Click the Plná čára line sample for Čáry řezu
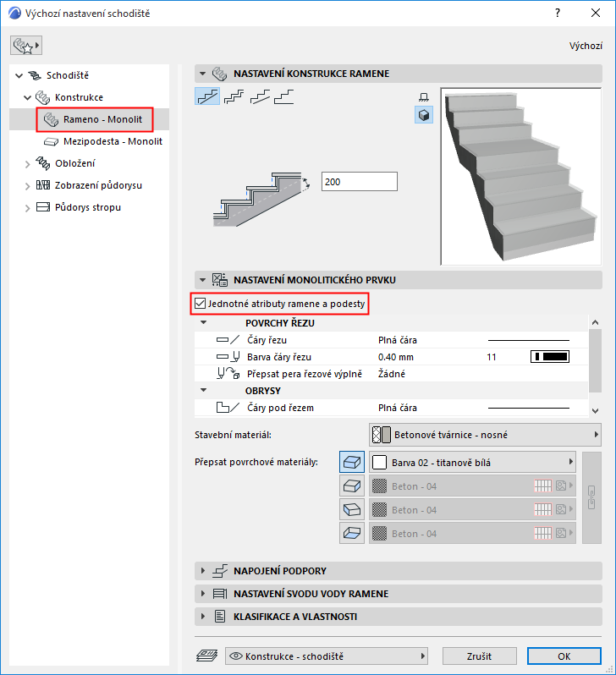The width and height of the screenshot is (616, 675). tap(529, 340)
